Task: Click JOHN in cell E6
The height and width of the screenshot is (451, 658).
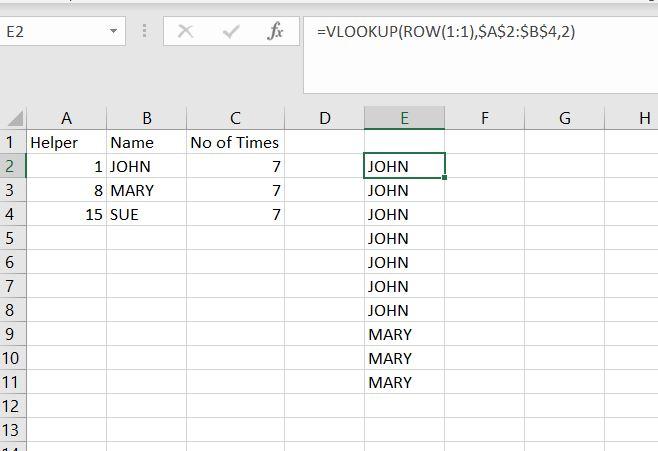Action: click(x=404, y=262)
